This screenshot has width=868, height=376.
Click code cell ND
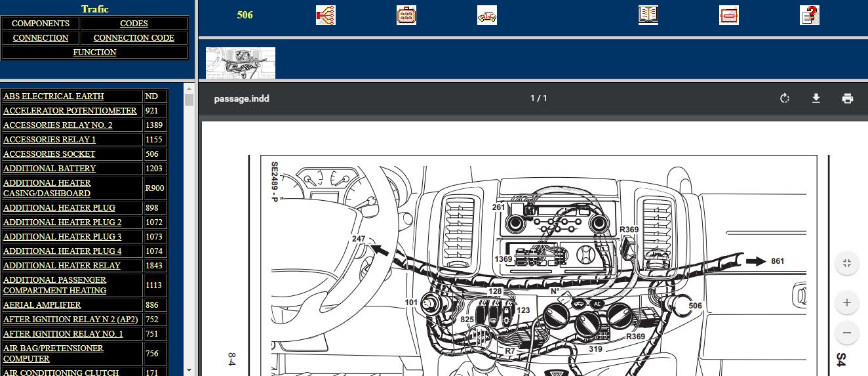(x=155, y=96)
